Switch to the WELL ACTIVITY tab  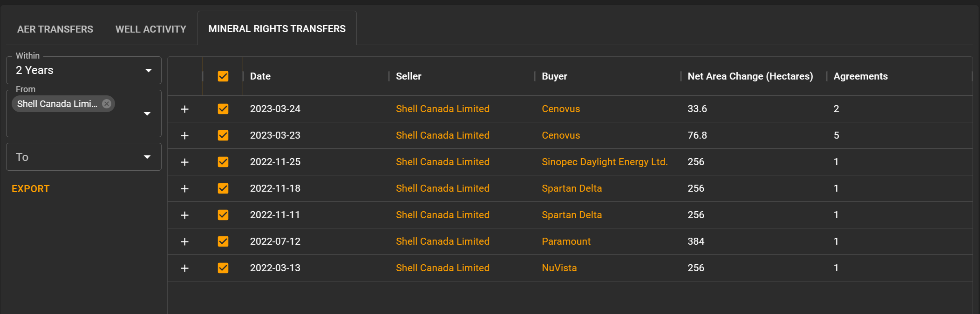pos(150,29)
